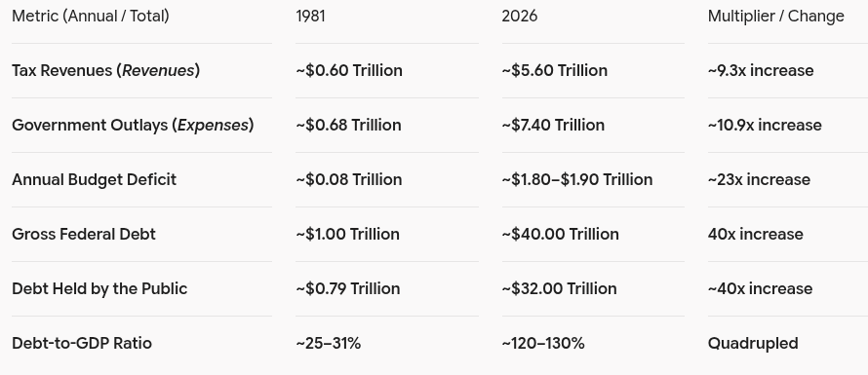Click the 'Annual Budget Deficit' row label

point(94,180)
